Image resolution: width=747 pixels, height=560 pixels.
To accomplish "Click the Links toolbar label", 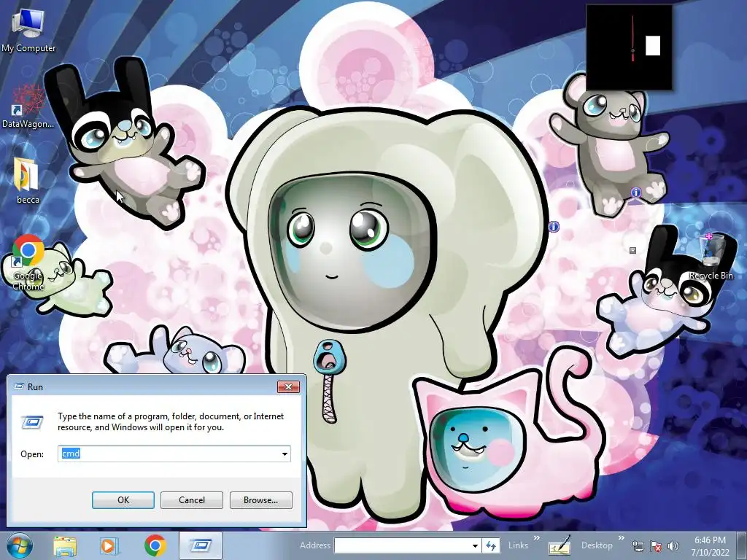I will click(518, 545).
